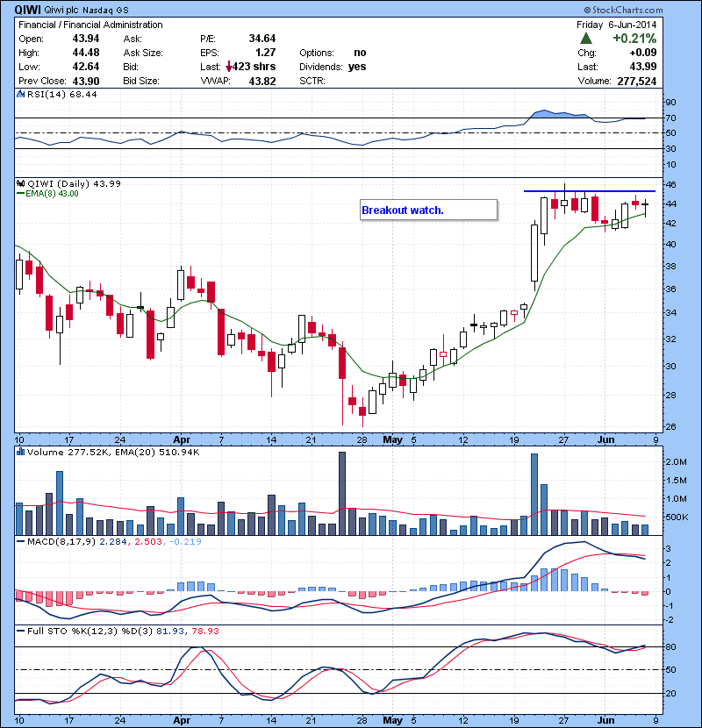Image resolution: width=702 pixels, height=728 pixels.
Task: Click the red down-arrow beside Last 423 shrs
Action: point(228,67)
